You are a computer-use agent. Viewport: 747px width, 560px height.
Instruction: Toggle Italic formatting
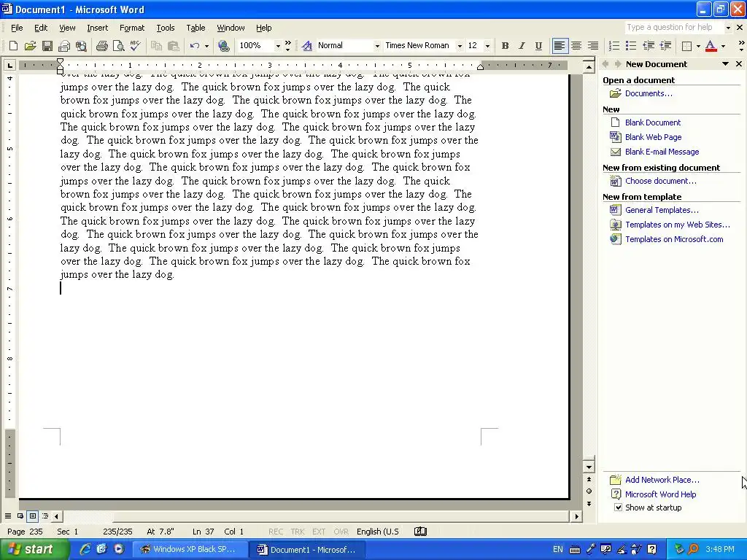(522, 46)
